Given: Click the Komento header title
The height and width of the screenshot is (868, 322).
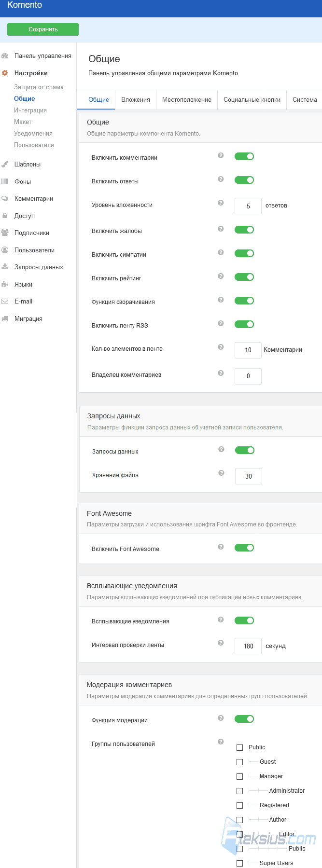Looking at the screenshot, I should pos(25,5).
